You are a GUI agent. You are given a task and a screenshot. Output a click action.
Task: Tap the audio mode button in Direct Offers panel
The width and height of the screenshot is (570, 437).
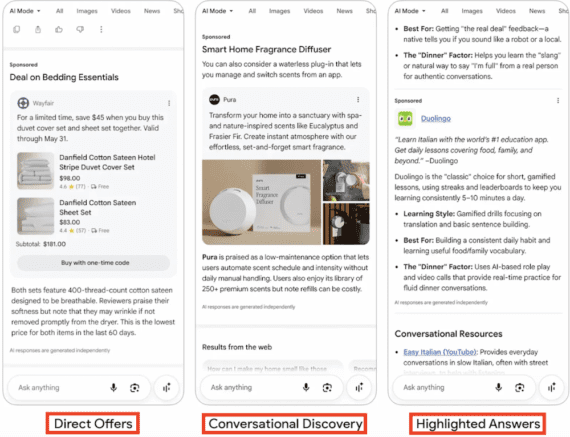tap(166, 388)
